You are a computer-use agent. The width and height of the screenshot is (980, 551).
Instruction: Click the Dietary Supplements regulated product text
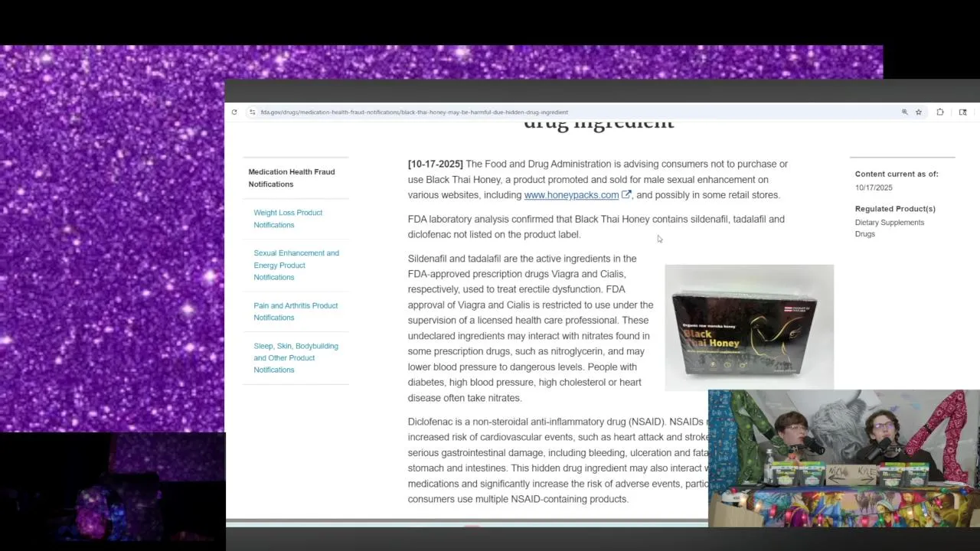pos(890,223)
